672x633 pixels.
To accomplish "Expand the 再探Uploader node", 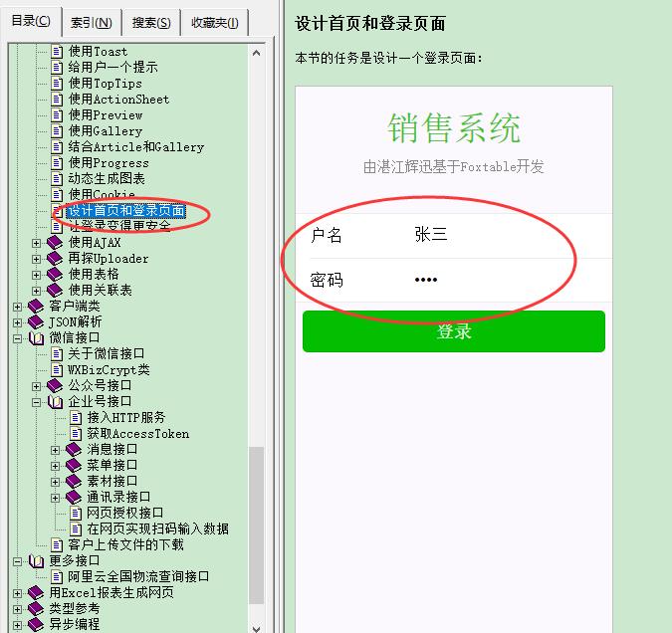I will (x=37, y=259).
